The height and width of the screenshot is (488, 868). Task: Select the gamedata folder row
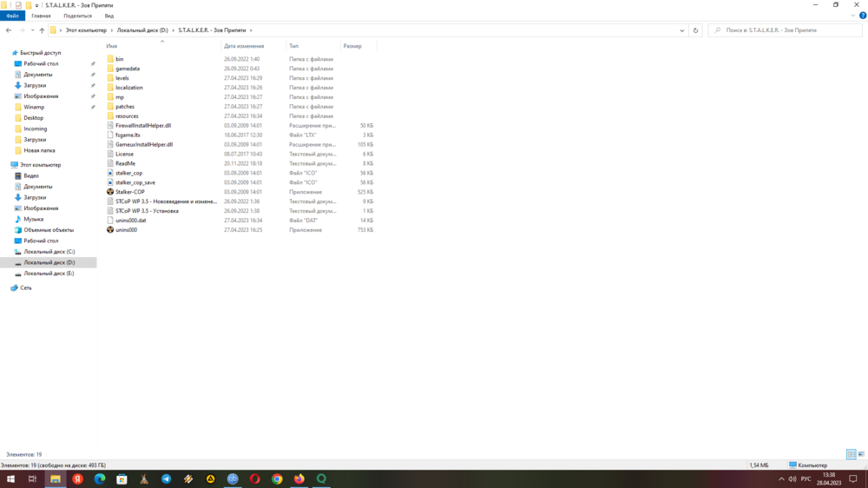pyautogui.click(x=240, y=69)
